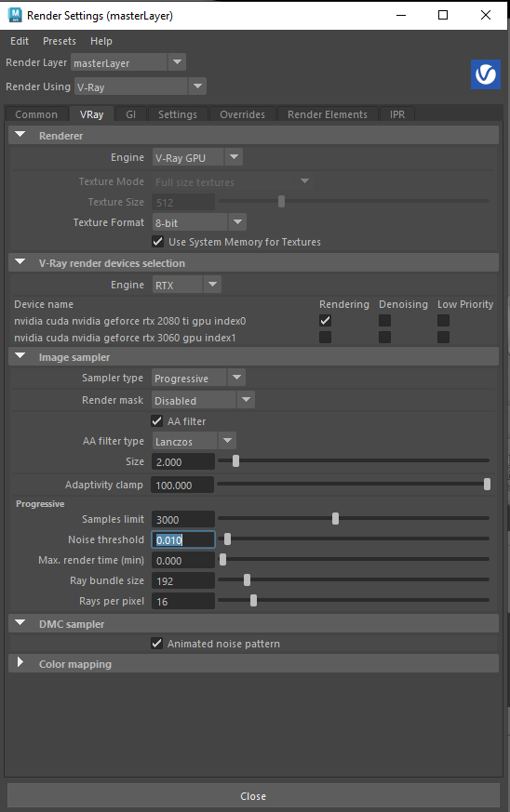Viewport: 510px width, 812px height.
Task: Switch to the Overrides tab
Action: coord(242,114)
